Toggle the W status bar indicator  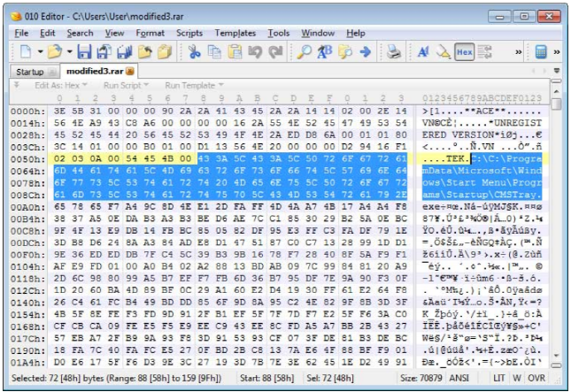tap(517, 378)
